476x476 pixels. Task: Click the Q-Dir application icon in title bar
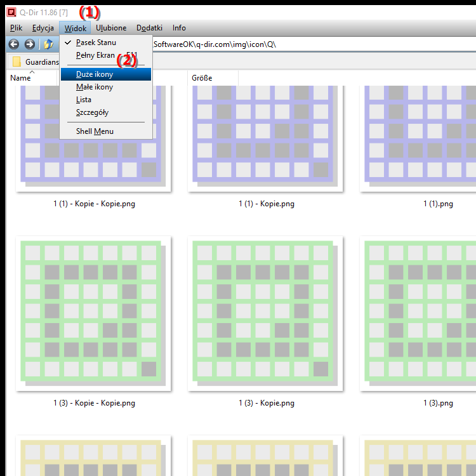pos(11,13)
